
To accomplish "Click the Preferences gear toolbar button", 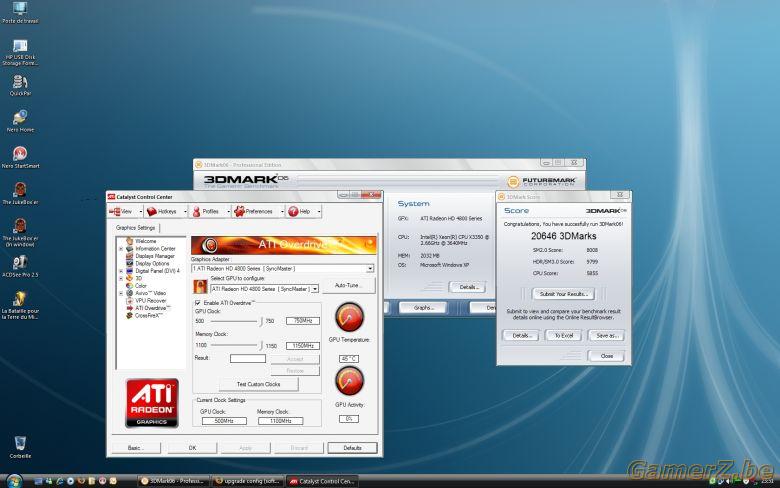I will 254,211.
